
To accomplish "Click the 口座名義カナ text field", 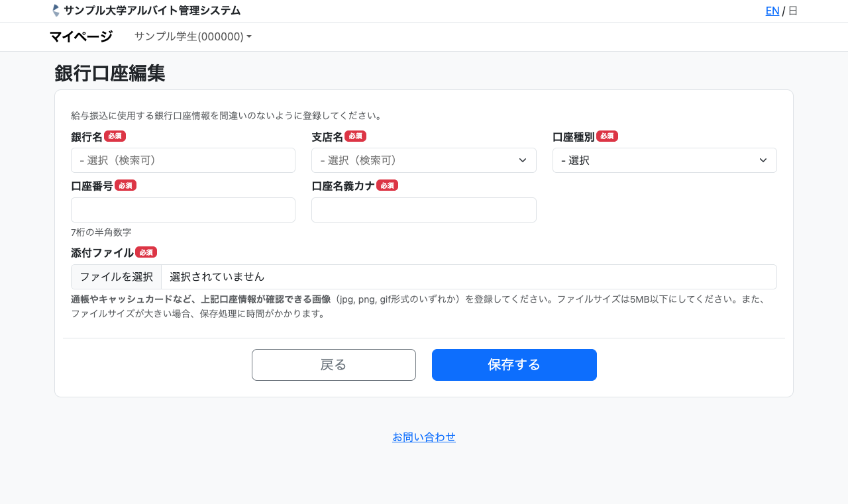I will click(423, 210).
